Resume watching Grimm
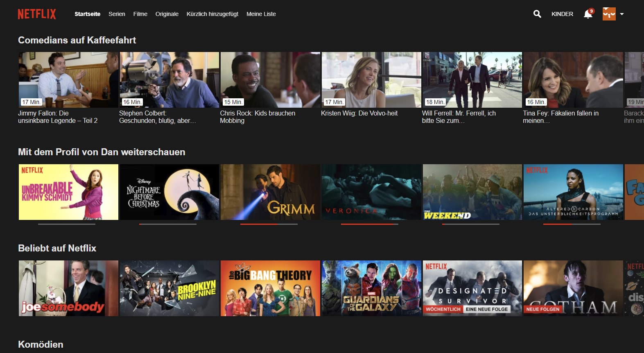 270,192
